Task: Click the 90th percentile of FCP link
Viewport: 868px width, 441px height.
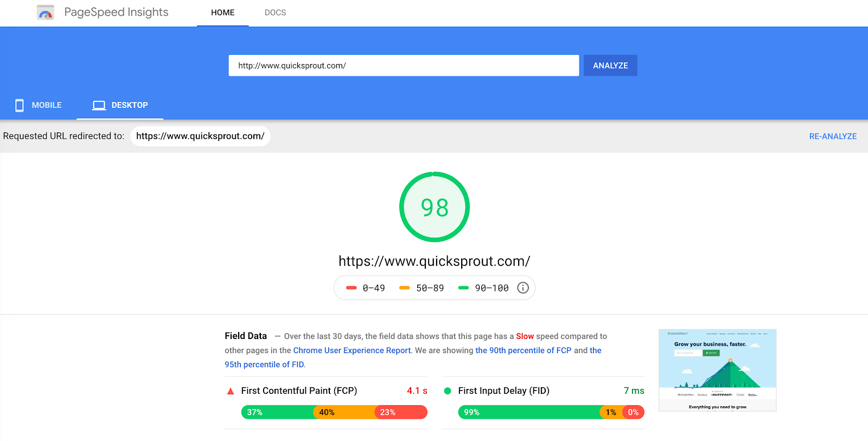Action: click(x=523, y=350)
